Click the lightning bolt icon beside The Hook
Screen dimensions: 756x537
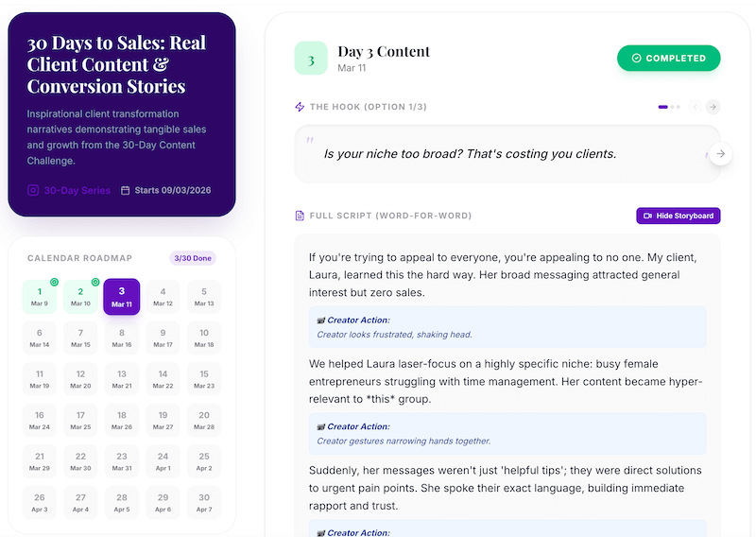tap(300, 107)
